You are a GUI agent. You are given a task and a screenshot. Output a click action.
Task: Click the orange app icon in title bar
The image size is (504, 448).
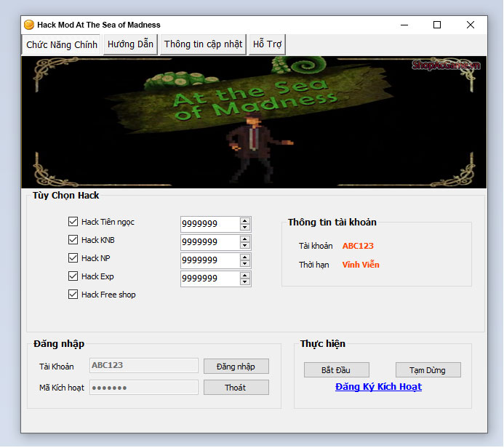coord(29,25)
